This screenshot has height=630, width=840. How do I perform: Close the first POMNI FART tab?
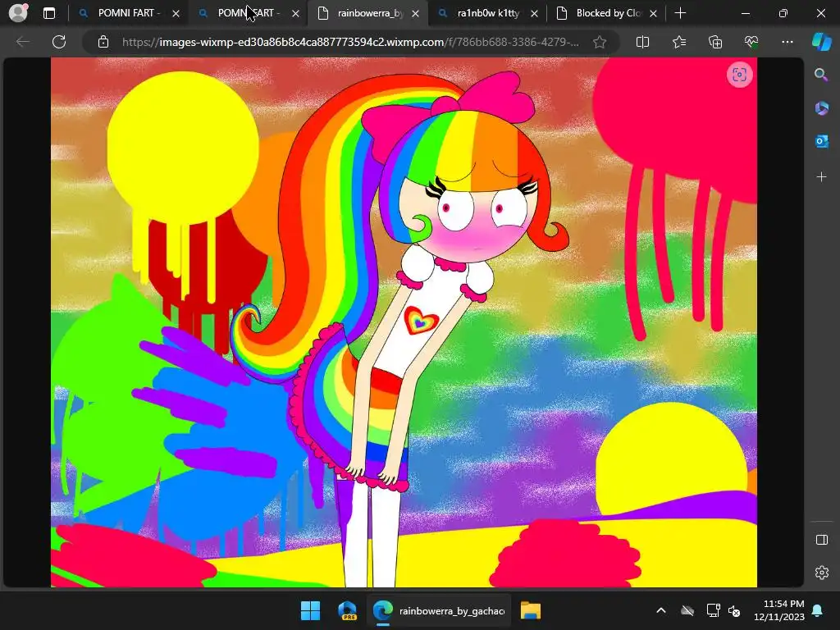point(176,14)
